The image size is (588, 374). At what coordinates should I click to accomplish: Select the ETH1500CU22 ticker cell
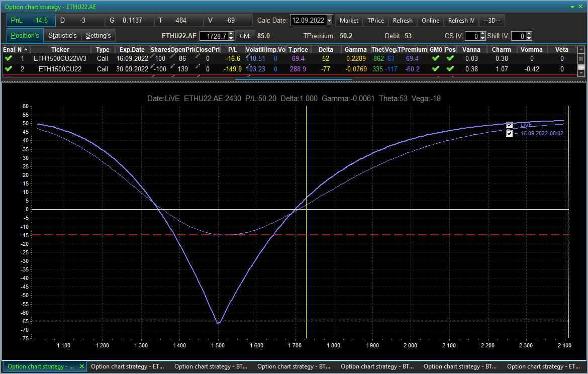[x=60, y=69]
